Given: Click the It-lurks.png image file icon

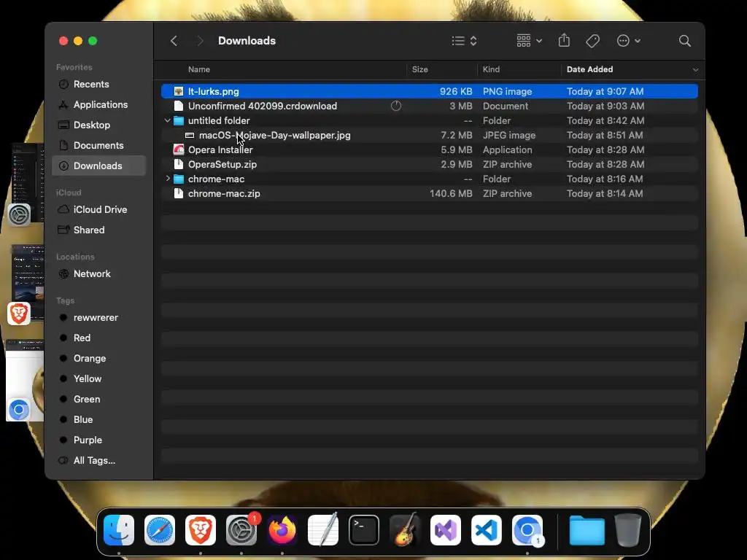Looking at the screenshot, I should (x=179, y=91).
